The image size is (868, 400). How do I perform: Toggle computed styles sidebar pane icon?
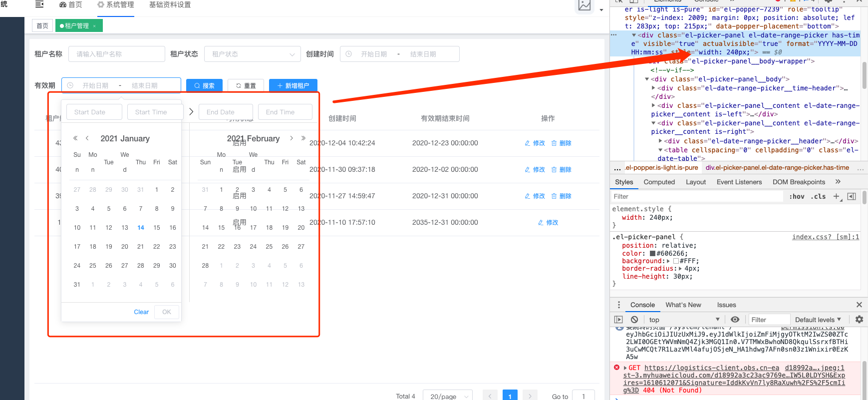[x=852, y=196]
